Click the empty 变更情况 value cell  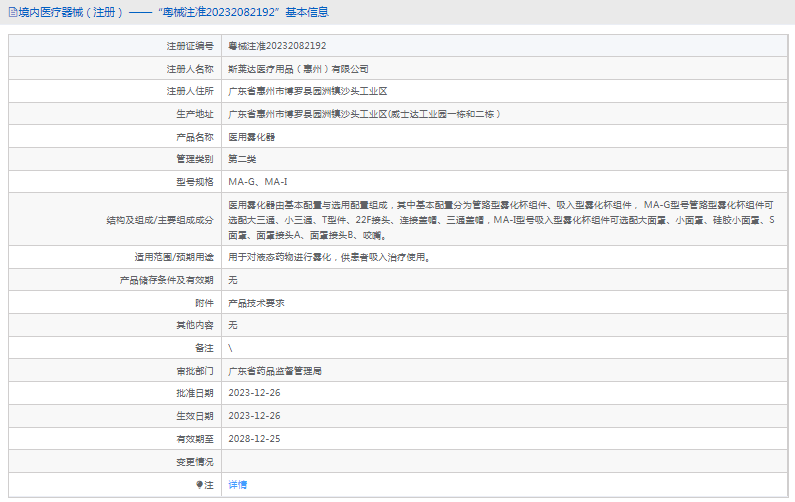[504, 462]
